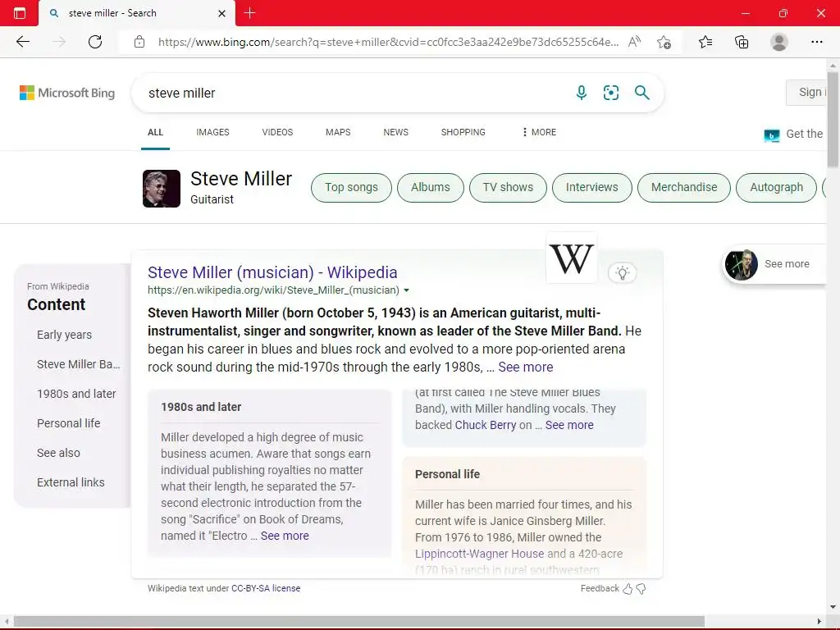
Task: Click the Get the app text
Action: point(805,134)
